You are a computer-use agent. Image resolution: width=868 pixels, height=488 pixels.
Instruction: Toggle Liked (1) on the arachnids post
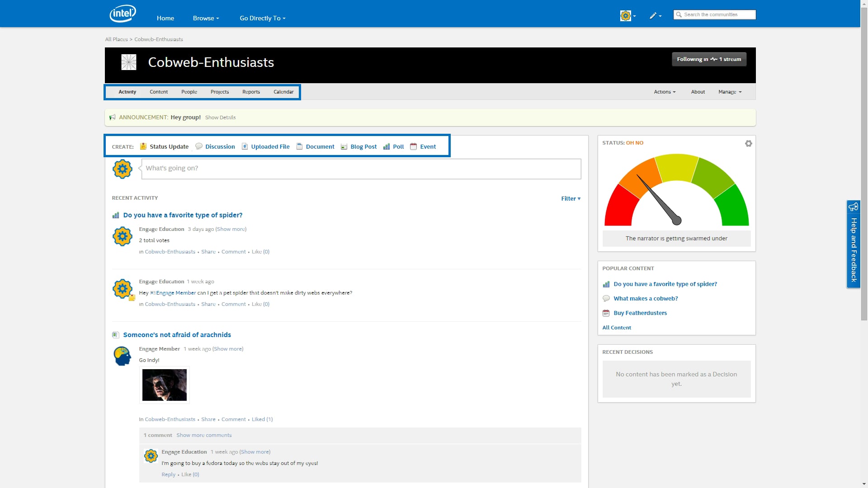click(x=262, y=419)
